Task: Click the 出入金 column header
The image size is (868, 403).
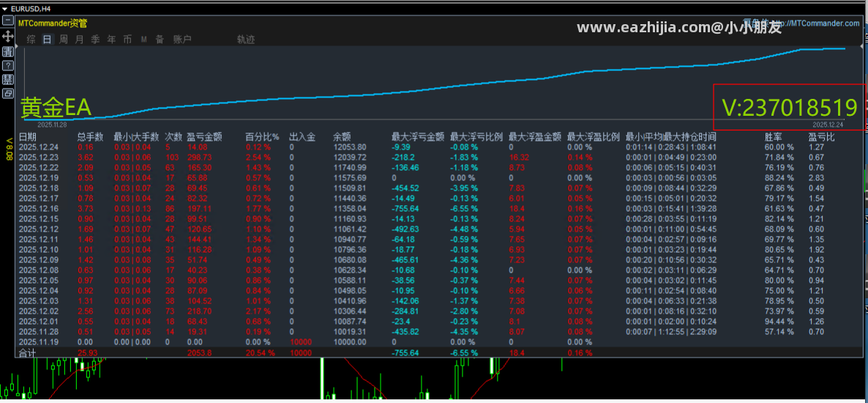Action: 302,137
